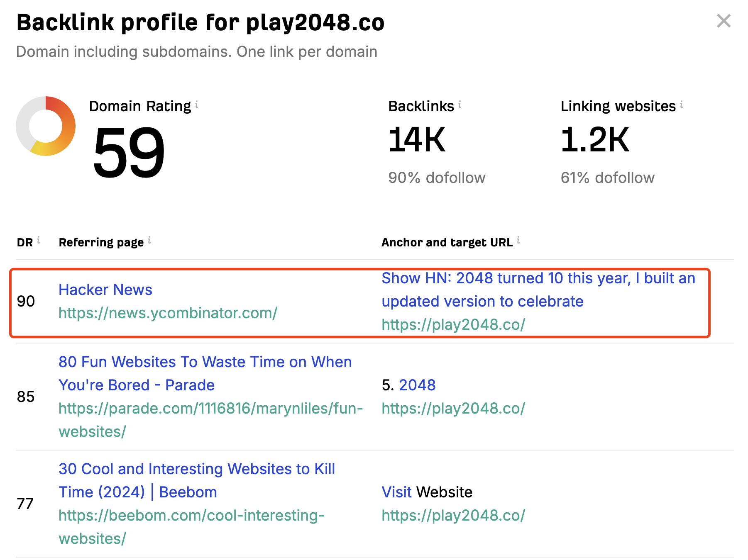Open the news.ycombinator.com URL
Viewport: 748px width, 560px height.
point(168,313)
